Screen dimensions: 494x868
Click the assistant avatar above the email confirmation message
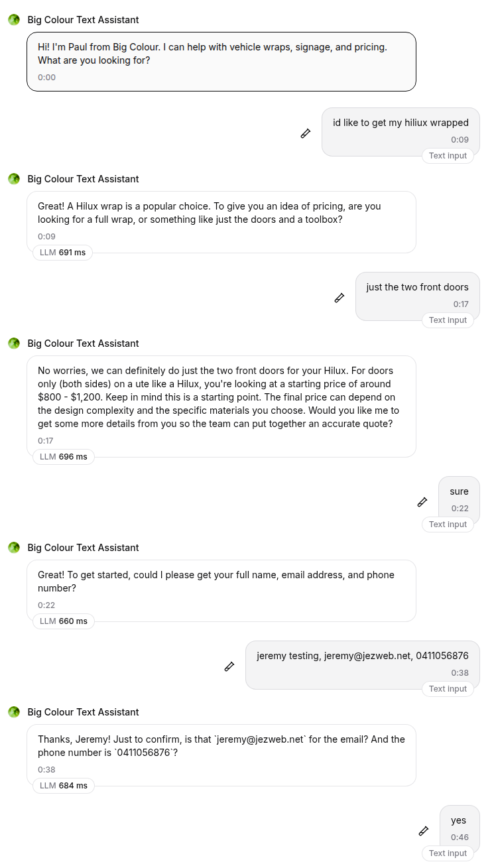(14, 712)
